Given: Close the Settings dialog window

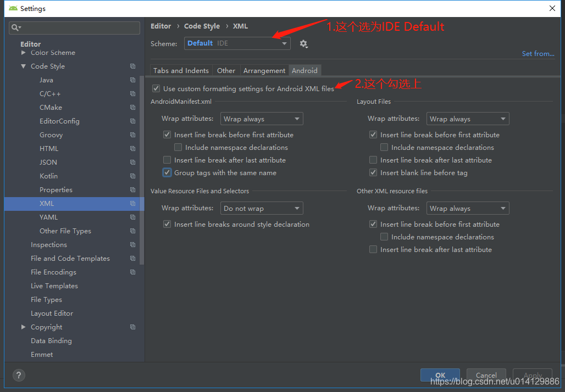Looking at the screenshot, I should click(x=552, y=8).
